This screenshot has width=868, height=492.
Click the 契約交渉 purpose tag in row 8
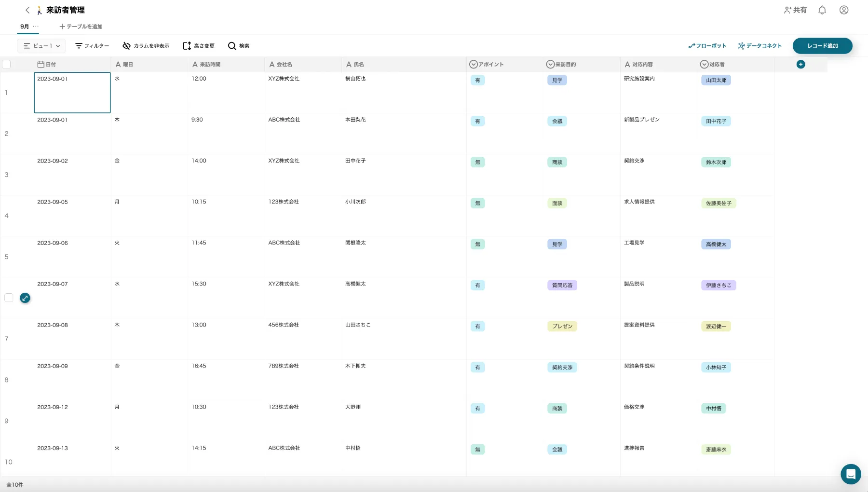click(562, 367)
